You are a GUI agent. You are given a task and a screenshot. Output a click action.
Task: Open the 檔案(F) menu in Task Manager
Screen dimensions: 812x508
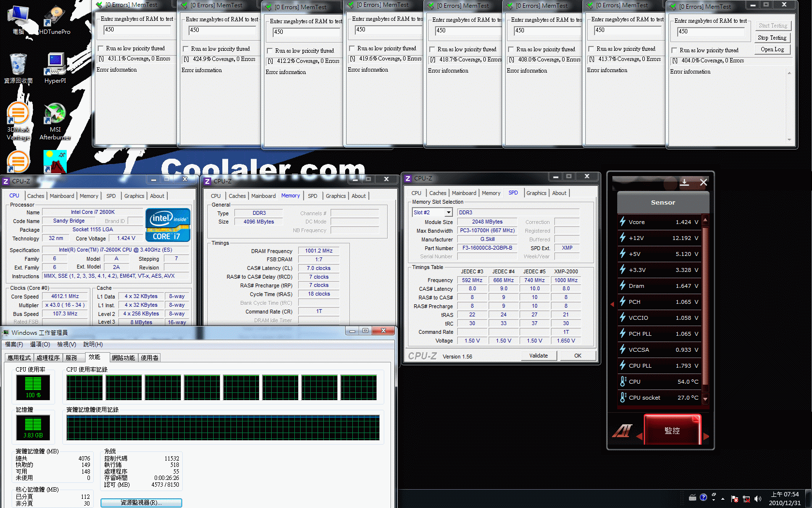click(14, 344)
